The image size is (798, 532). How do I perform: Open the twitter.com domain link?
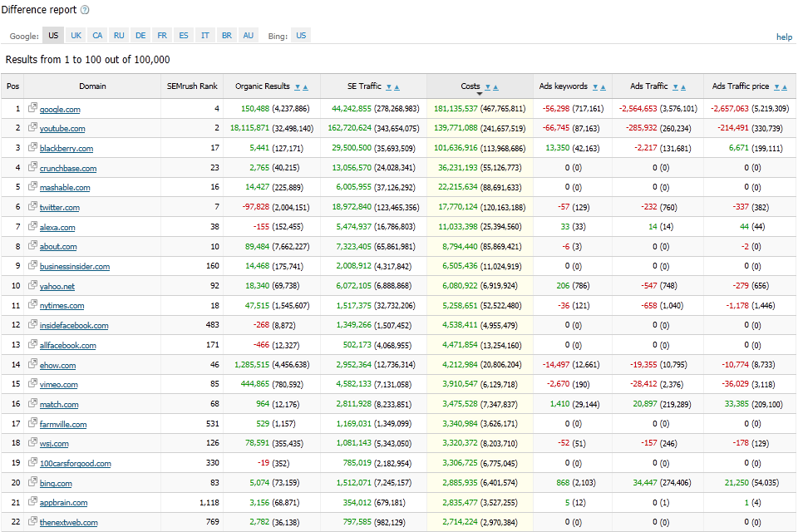[60, 207]
